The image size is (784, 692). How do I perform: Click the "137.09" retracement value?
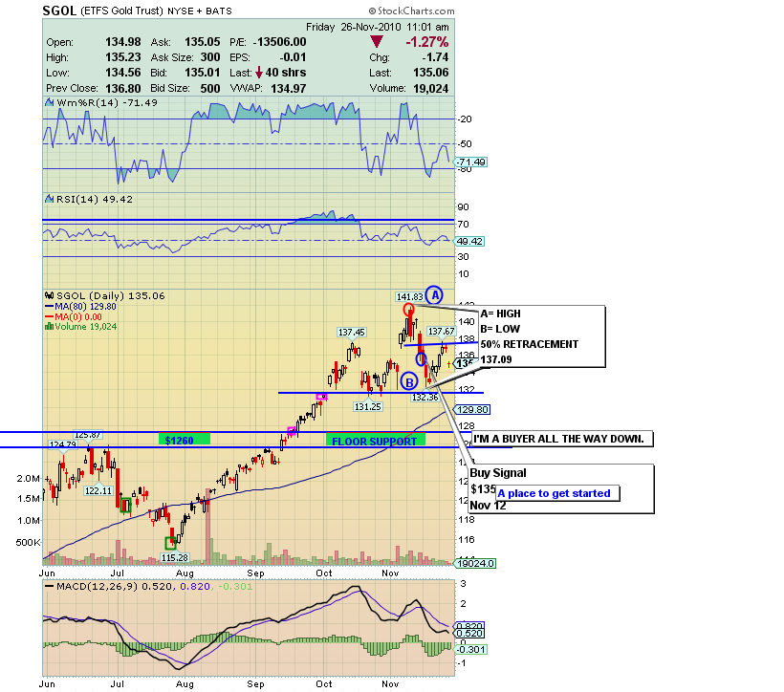[496, 359]
